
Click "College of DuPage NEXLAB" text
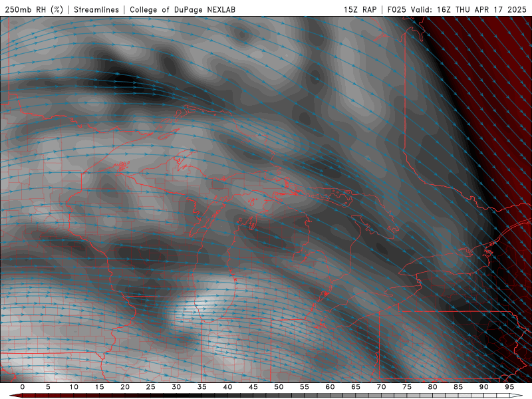pos(182,9)
